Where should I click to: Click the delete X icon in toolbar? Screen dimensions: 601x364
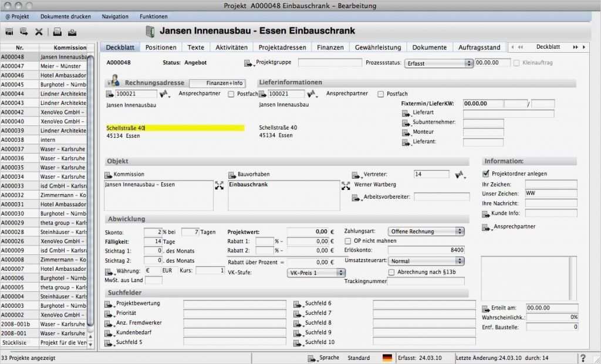tap(39, 32)
